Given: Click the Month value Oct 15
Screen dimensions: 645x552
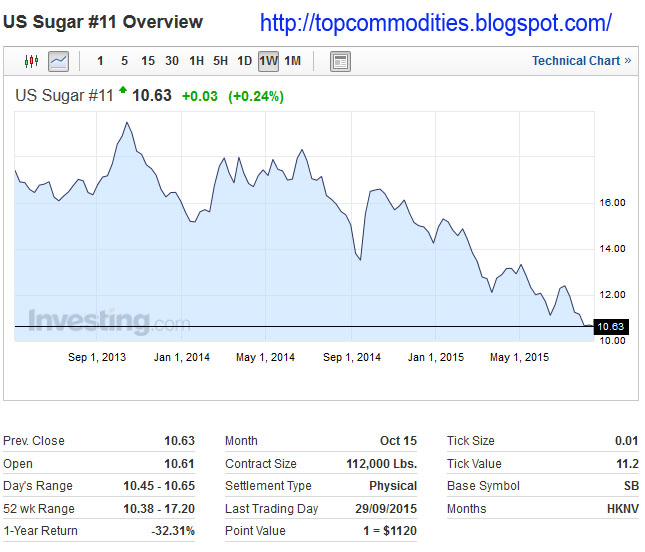Looking at the screenshot, I should [398, 441].
